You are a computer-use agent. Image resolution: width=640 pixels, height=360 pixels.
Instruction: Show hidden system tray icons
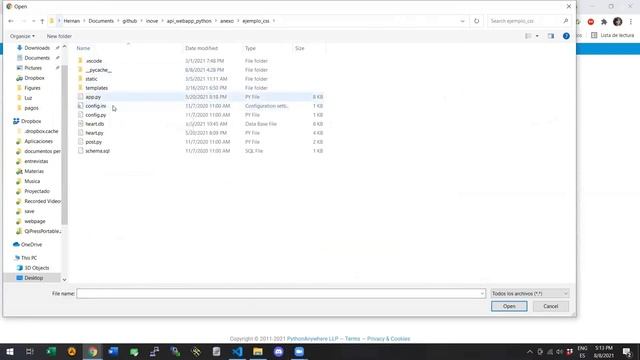click(x=530, y=351)
